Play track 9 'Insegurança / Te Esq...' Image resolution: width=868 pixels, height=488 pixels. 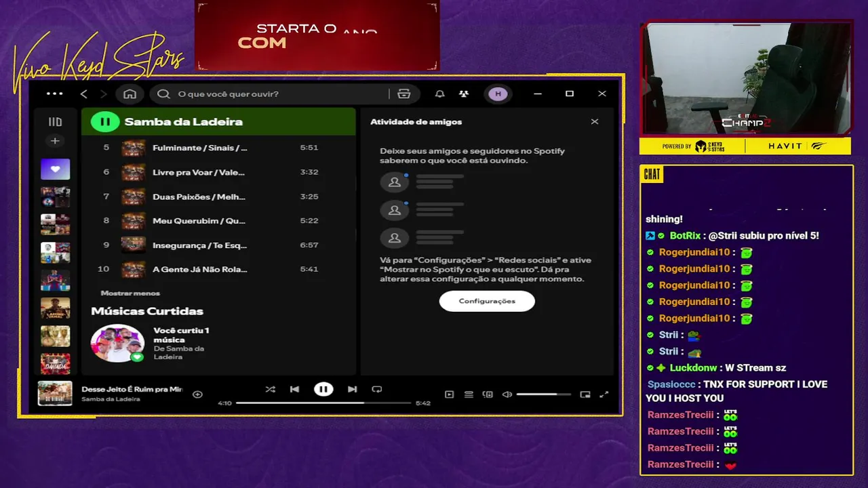[x=218, y=245]
